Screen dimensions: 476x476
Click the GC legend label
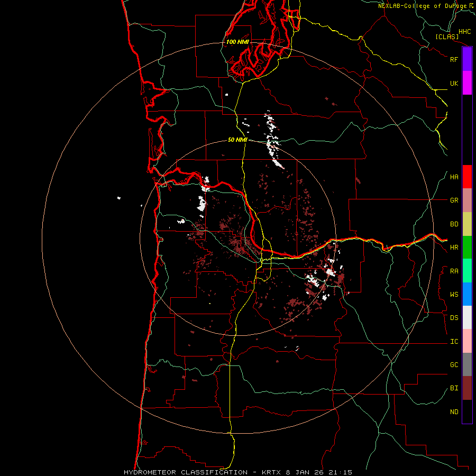pos(454,365)
